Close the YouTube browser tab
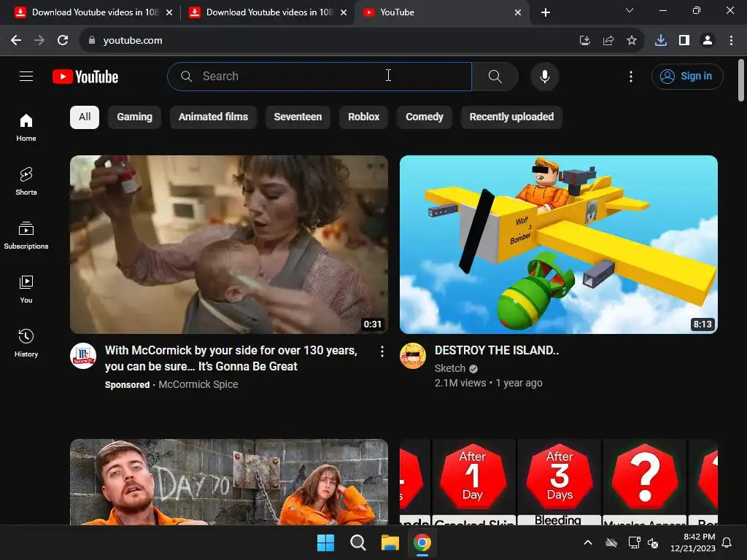 click(518, 12)
